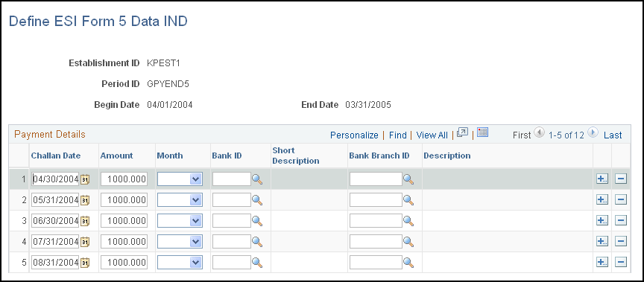This screenshot has height=282, width=644.
Task: Download Payment Details to spreadsheet icon
Action: point(482,132)
